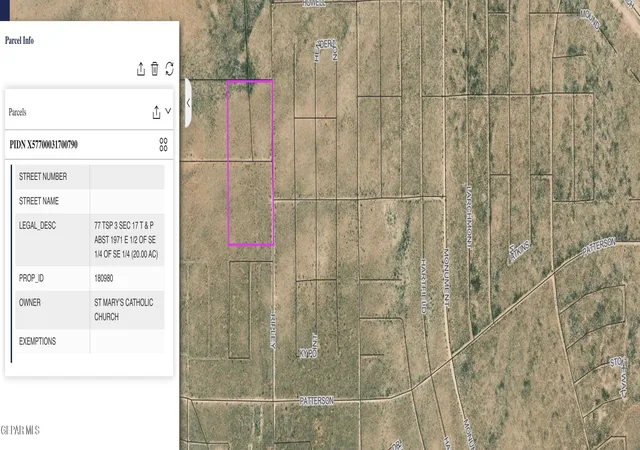Click the EXEMPTIONS field label
640x450 pixels.
click(37, 341)
